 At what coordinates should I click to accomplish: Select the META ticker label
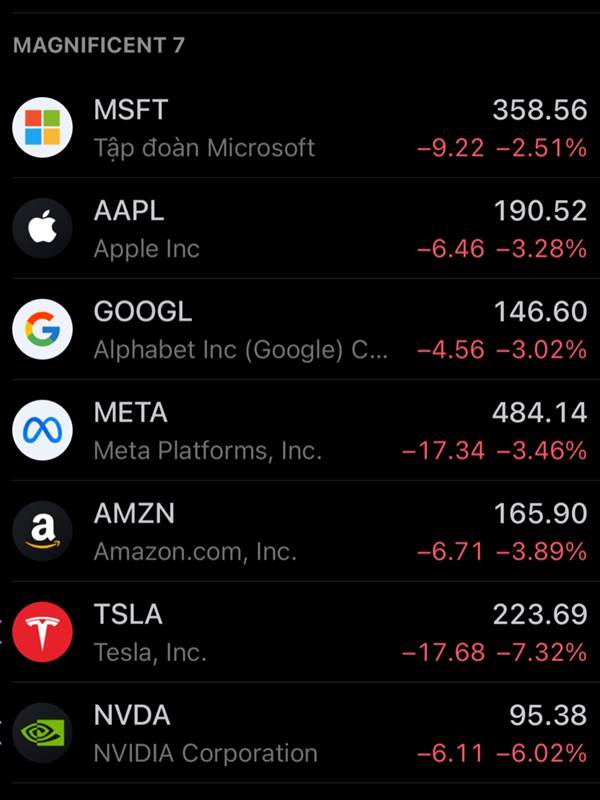click(131, 412)
